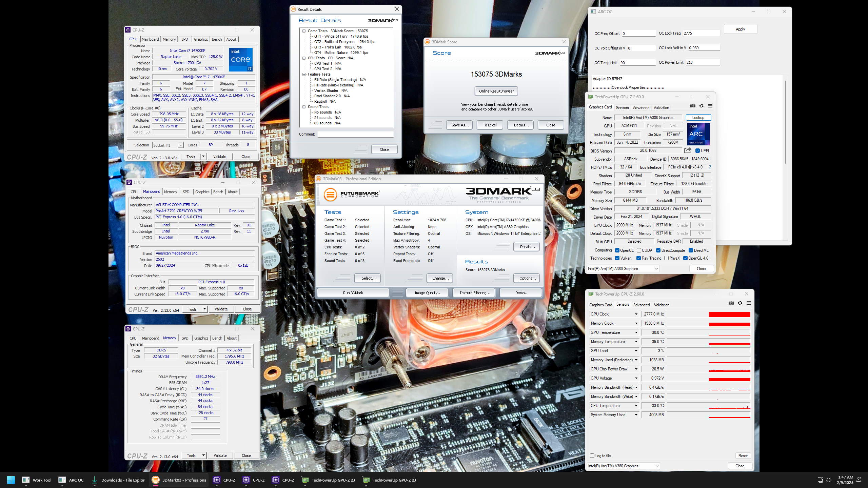The image size is (868, 488).
Task: Click Lookup button in GPU-Z
Action: 698,118
